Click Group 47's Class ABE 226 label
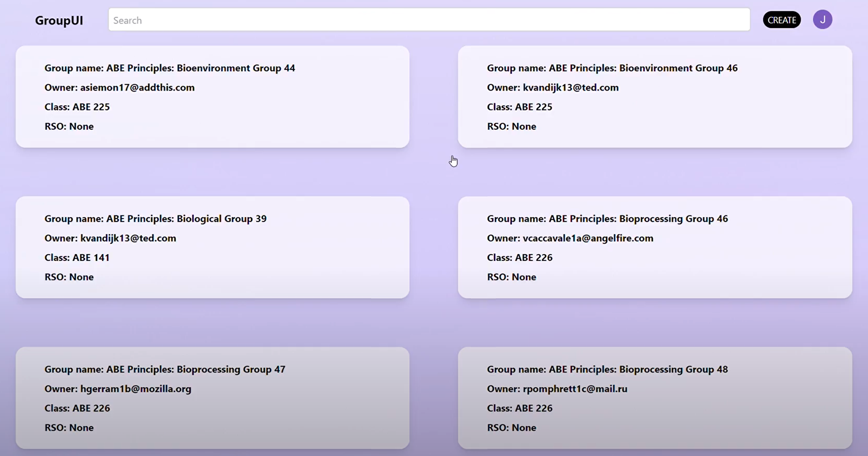The height and width of the screenshot is (456, 868). [77, 408]
